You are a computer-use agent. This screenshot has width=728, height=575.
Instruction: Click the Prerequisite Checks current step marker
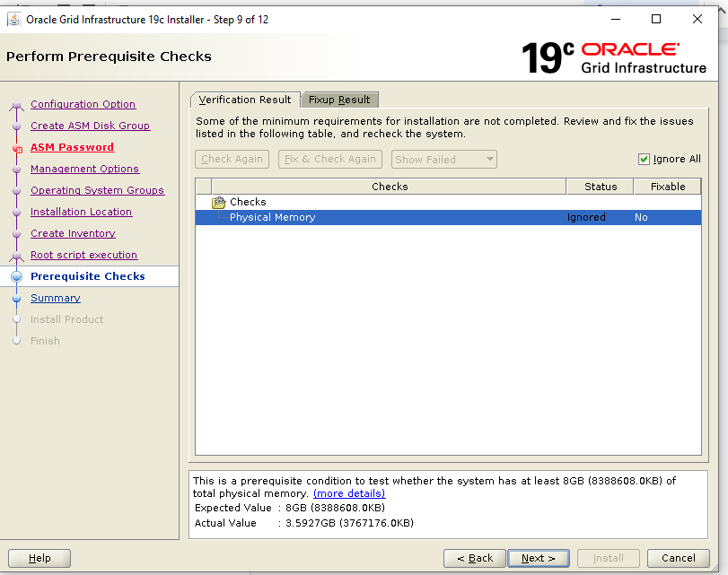pos(17,276)
